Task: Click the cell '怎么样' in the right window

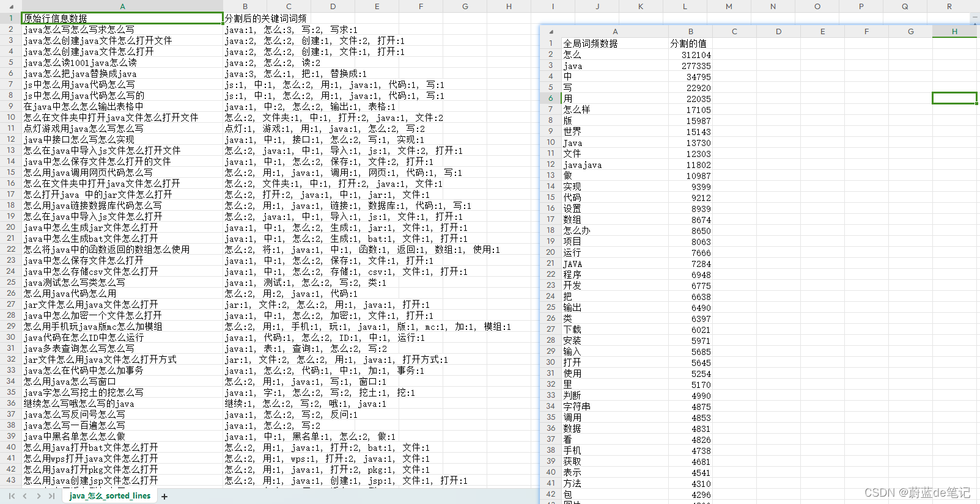Action: pyautogui.click(x=615, y=109)
